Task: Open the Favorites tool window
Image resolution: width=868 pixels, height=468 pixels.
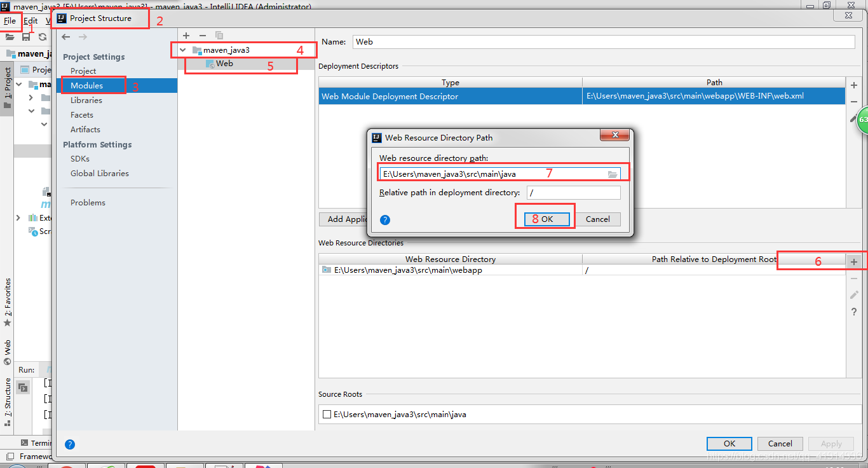Action: tap(8, 303)
